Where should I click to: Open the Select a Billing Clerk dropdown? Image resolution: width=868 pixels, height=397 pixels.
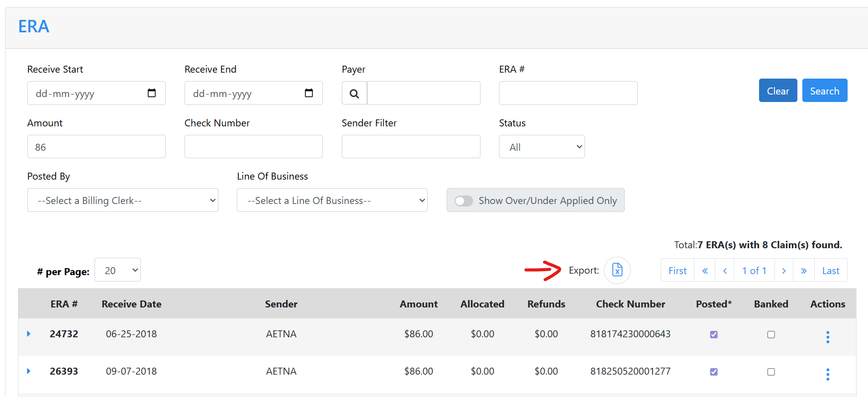pos(123,200)
